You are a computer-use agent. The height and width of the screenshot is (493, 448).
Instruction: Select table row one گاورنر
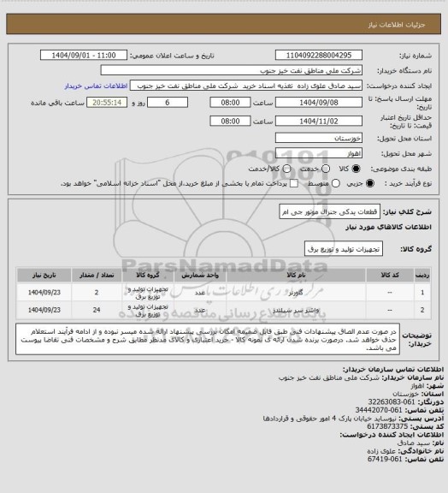(224, 293)
